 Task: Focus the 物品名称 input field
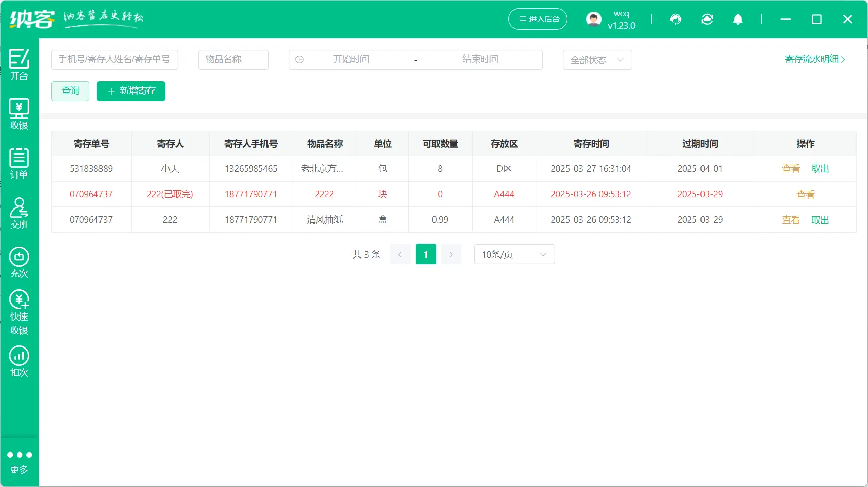233,60
